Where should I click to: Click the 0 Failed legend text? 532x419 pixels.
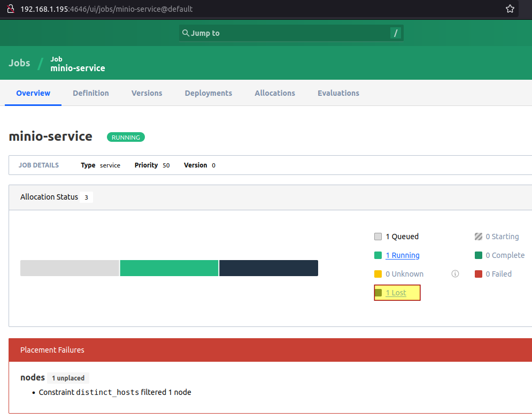pyautogui.click(x=498, y=273)
